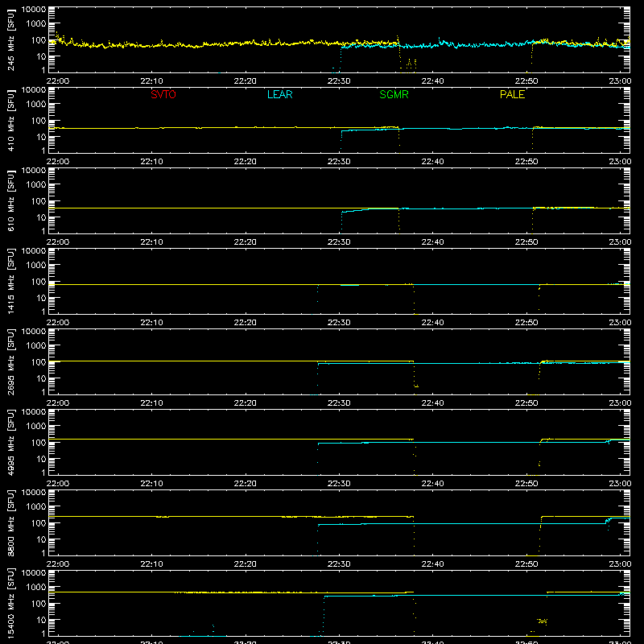Click the 1000 tick label on the 410 MHz plot
644x644 pixels.
(x=36, y=105)
